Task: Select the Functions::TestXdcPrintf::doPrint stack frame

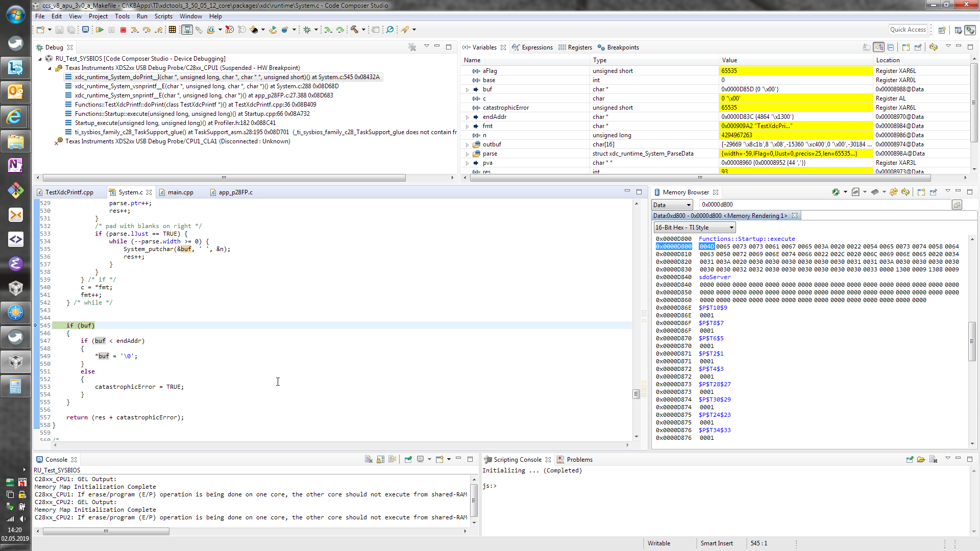Action: [196, 105]
